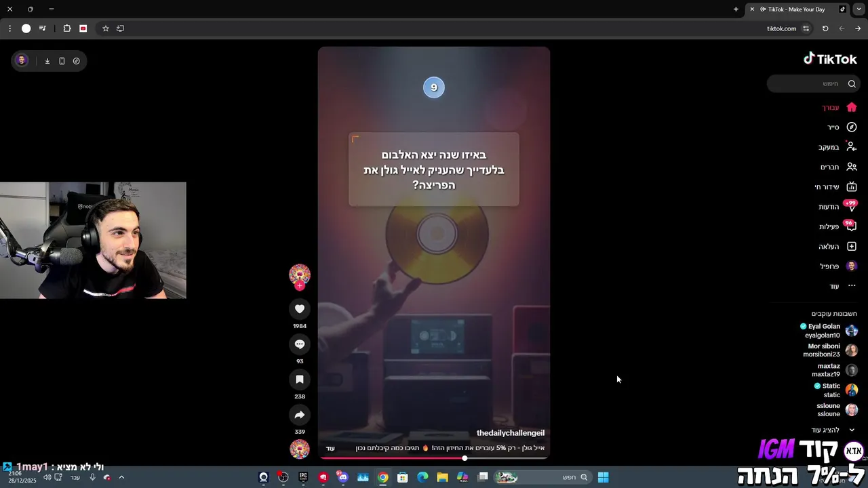Open the LIVE tab in the sidebar
The width and height of the screenshot is (868, 488).
(836, 186)
